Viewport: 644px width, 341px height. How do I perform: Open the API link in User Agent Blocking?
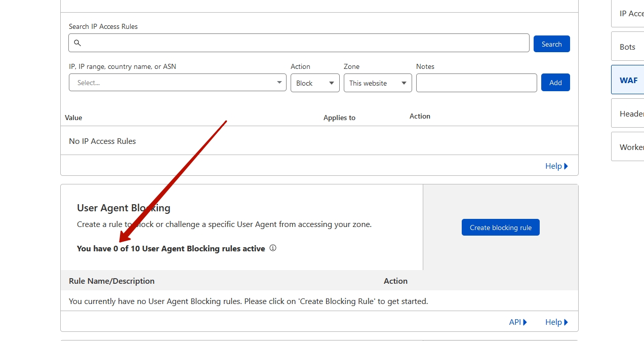point(517,322)
